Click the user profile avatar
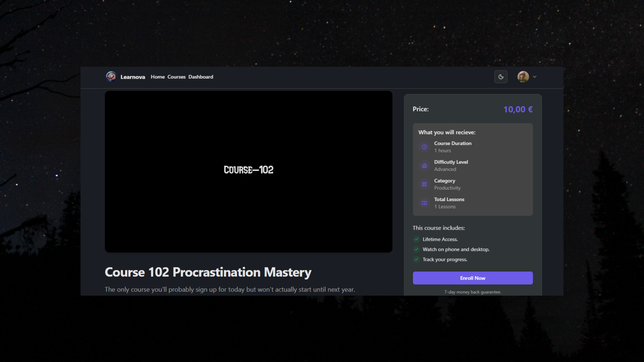Image resolution: width=644 pixels, height=362 pixels. pyautogui.click(x=523, y=77)
